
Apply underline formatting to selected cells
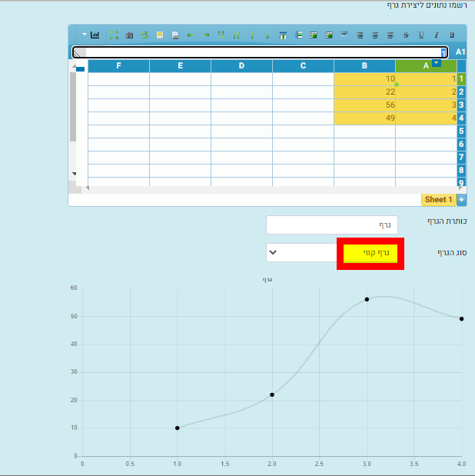click(x=421, y=35)
